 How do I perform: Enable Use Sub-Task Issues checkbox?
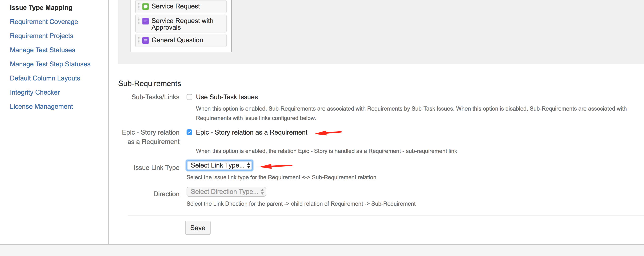point(189,97)
